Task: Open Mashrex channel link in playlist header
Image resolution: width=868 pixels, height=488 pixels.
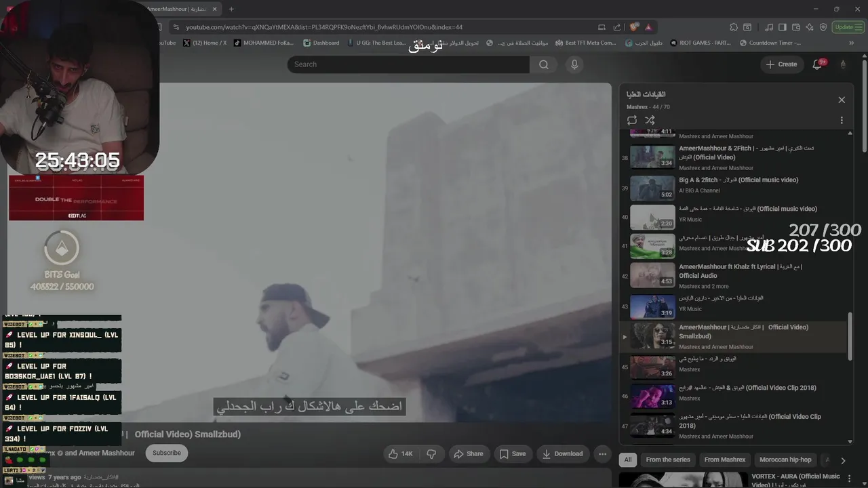Action: (637, 107)
